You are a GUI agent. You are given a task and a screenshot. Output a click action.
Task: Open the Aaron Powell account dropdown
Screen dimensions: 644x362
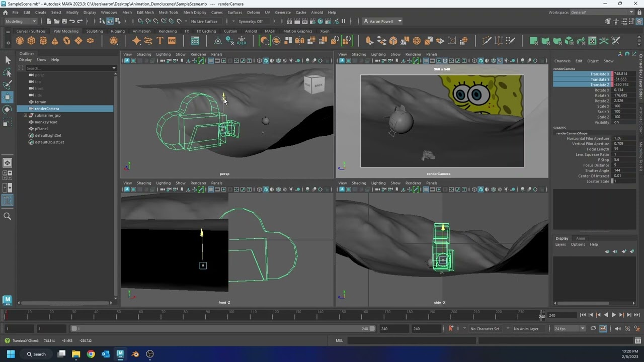click(x=382, y=21)
